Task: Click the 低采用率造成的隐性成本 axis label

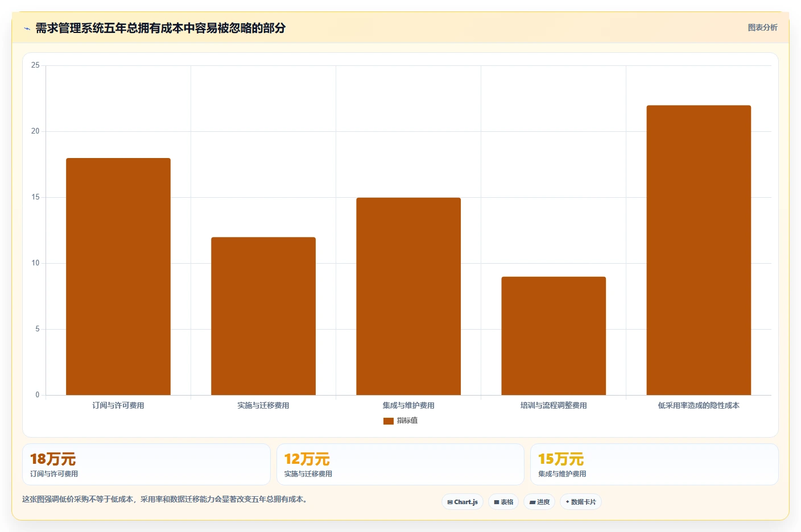Action: click(x=699, y=405)
